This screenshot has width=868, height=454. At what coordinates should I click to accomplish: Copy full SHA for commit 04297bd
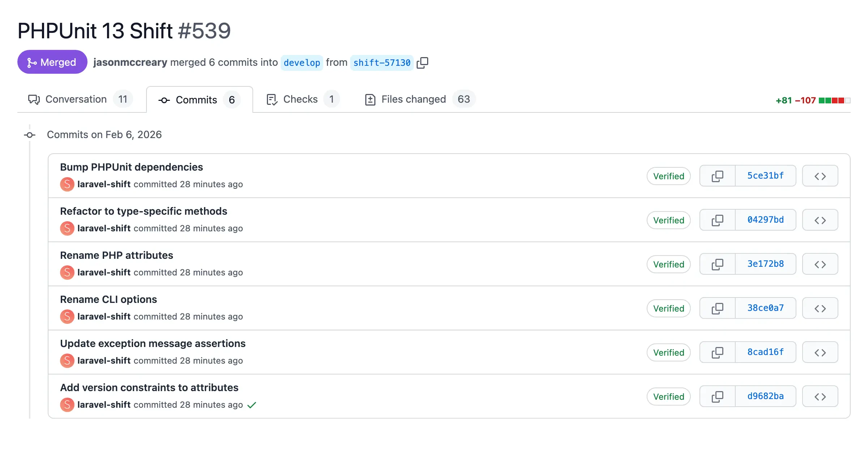[718, 220]
